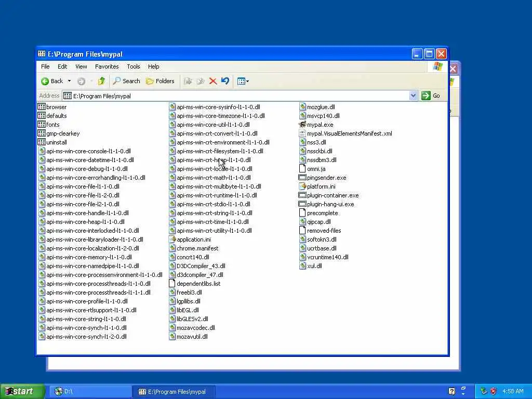Click the help question-mark icon on the taskbar
The image size is (532, 399).
(x=451, y=391)
